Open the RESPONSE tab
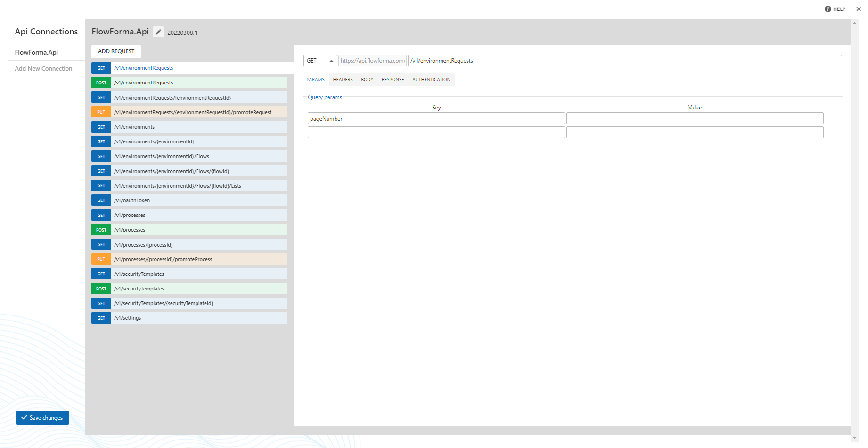 393,80
